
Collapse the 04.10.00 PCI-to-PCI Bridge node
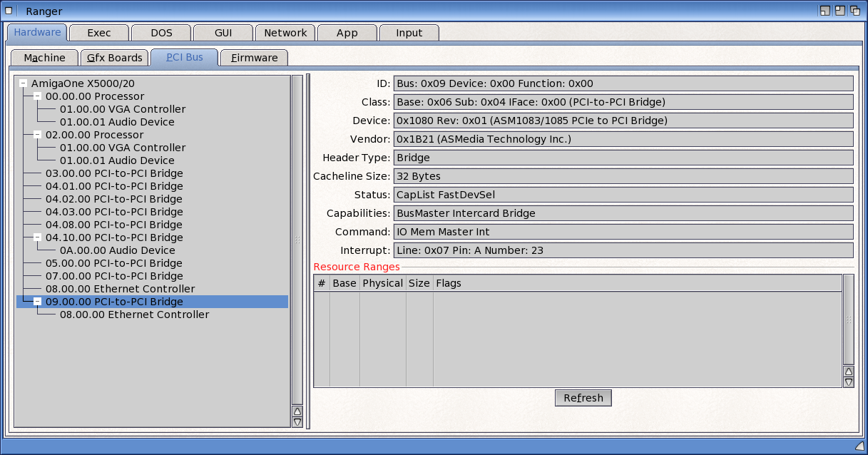[x=38, y=237]
